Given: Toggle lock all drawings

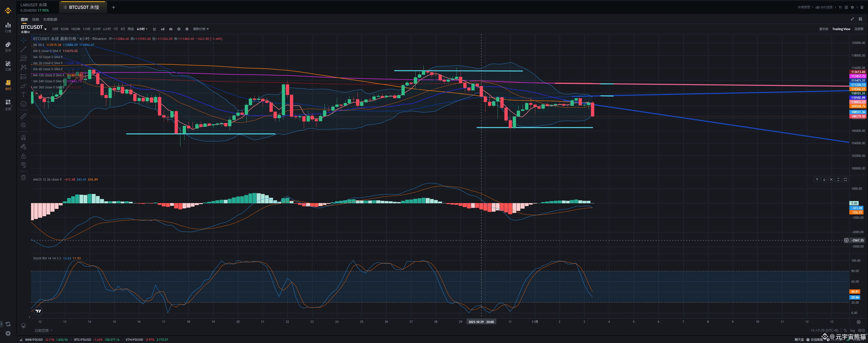Looking at the screenshot, I should (23, 156).
